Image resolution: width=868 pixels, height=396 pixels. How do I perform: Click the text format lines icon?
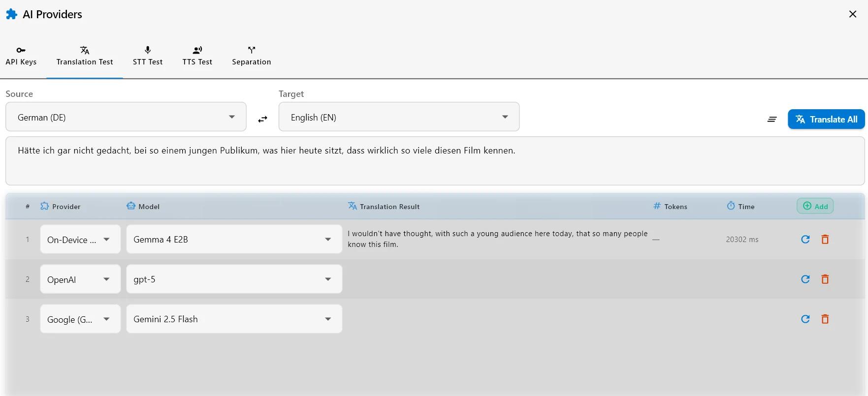(772, 120)
